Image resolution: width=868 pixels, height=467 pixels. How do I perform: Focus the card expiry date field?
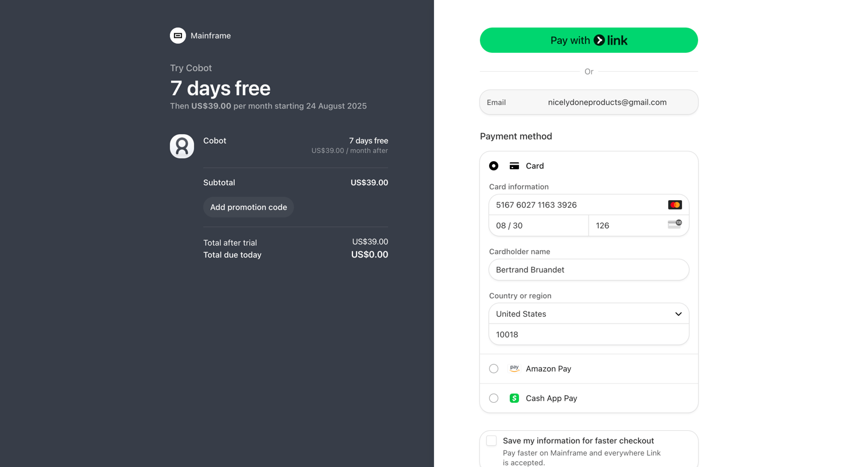539,225
